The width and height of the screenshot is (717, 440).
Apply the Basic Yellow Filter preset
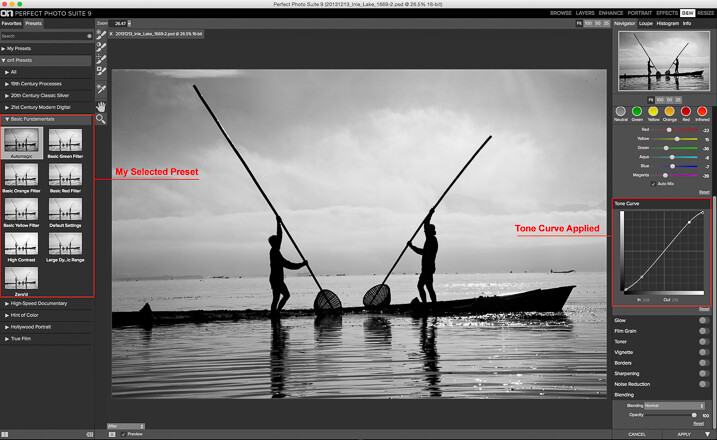pyautogui.click(x=21, y=209)
